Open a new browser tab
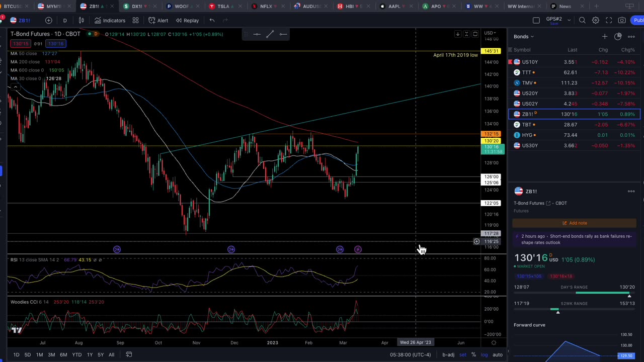This screenshot has height=362, width=644. (596, 6)
